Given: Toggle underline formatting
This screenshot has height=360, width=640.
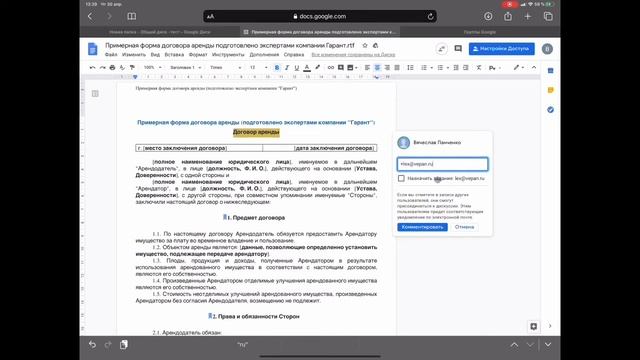Looking at the screenshot, I should click(297, 67).
